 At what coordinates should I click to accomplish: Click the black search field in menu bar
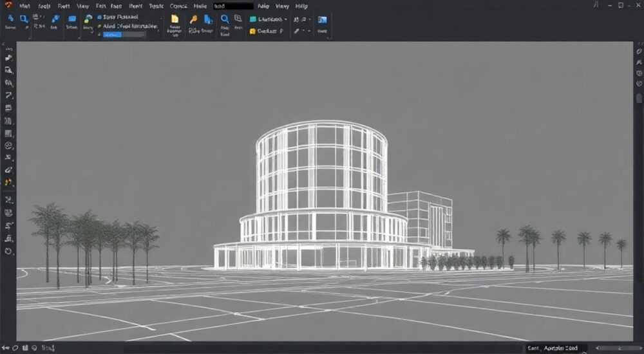(x=233, y=6)
